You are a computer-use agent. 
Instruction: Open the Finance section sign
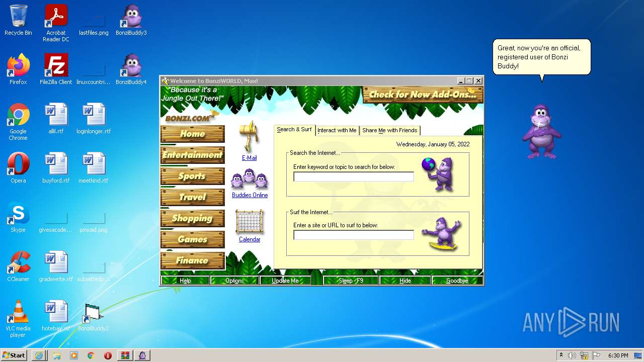click(x=193, y=260)
